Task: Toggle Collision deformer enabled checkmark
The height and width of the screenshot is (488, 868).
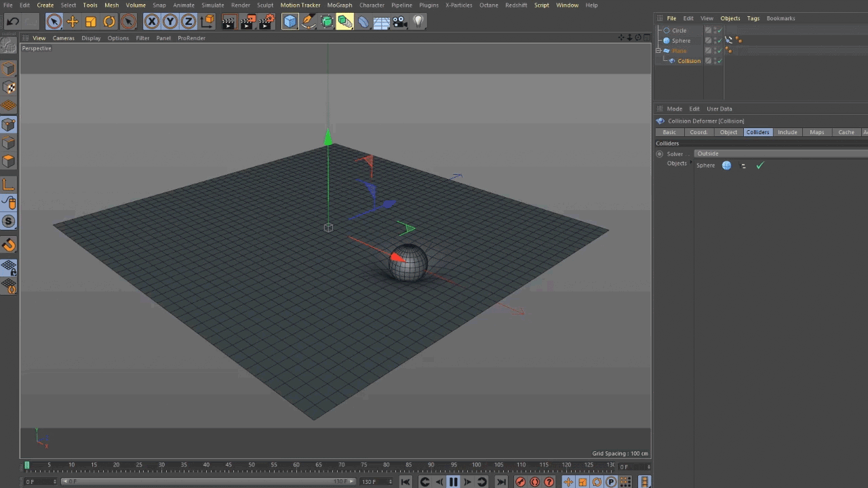Action: (719, 61)
